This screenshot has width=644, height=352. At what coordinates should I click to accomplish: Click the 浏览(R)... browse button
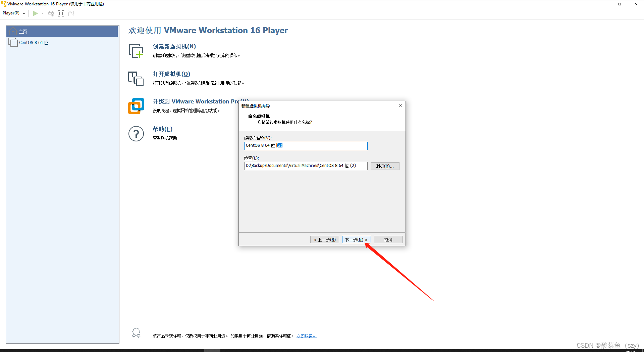tap(385, 166)
